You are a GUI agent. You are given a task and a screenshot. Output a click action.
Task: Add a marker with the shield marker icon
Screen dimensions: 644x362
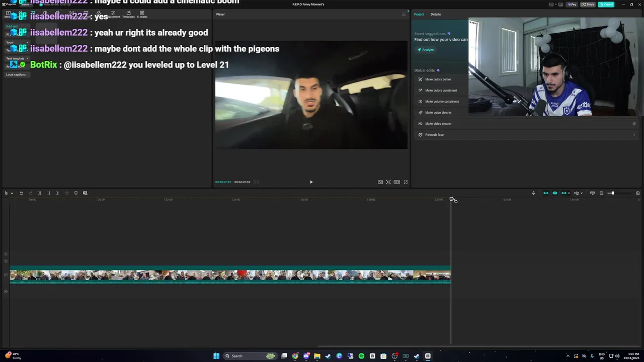pyautogui.click(x=76, y=193)
